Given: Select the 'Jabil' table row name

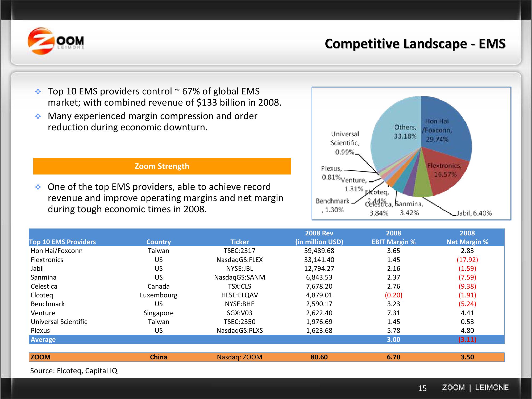Looking at the screenshot, I should [37, 269].
